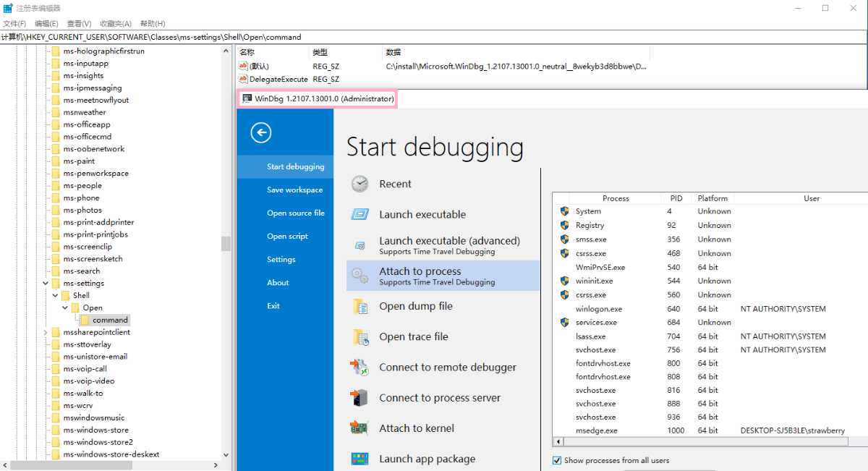This screenshot has height=471, width=868.
Task: Click the Registry Editor title bar icon
Action: pyautogui.click(x=7, y=8)
